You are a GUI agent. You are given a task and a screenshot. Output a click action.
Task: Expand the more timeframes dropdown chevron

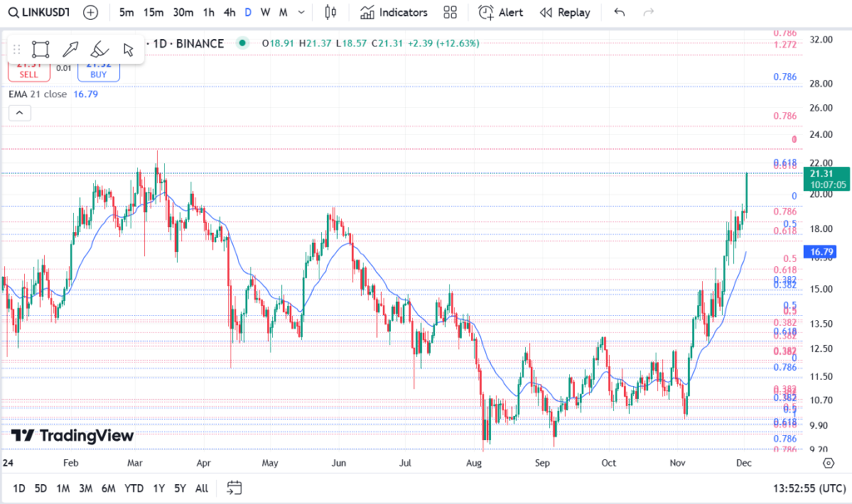pos(301,12)
